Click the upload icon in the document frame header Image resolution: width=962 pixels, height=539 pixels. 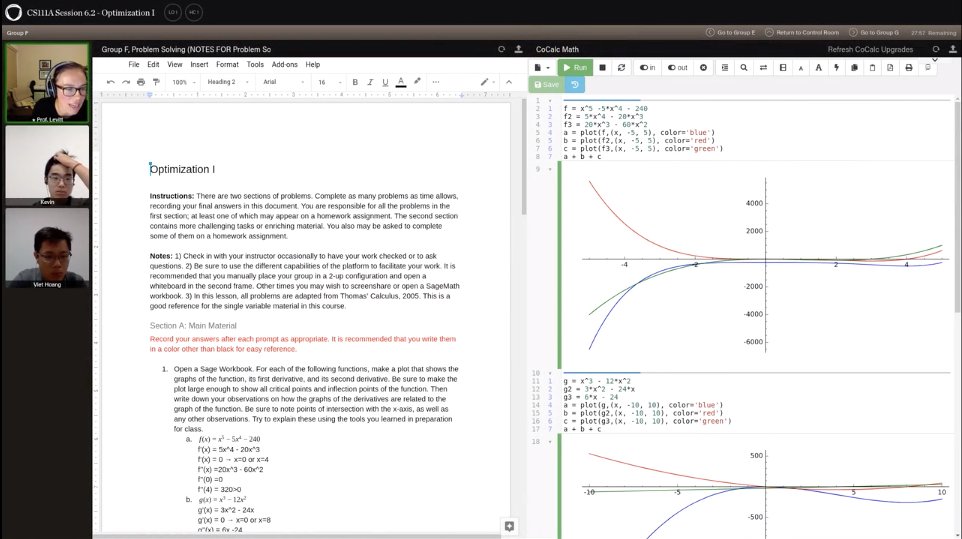click(518, 49)
